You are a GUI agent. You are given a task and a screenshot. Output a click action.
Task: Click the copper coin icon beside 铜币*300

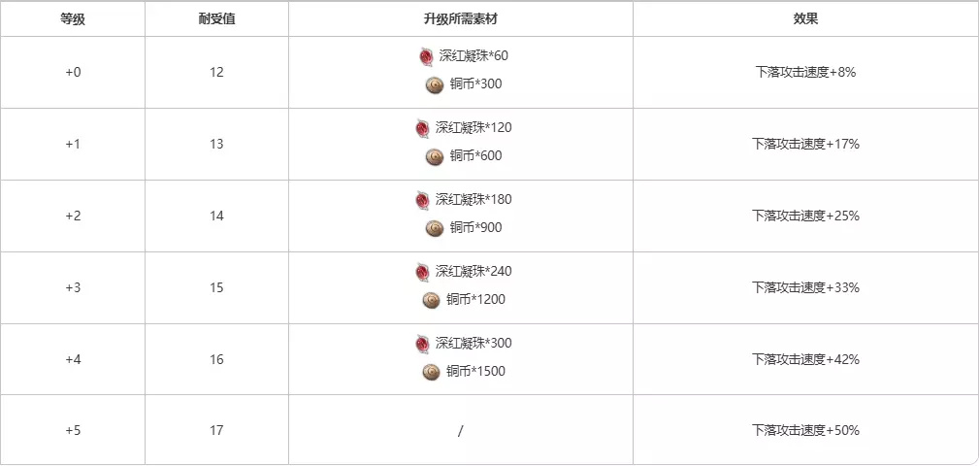click(x=434, y=84)
